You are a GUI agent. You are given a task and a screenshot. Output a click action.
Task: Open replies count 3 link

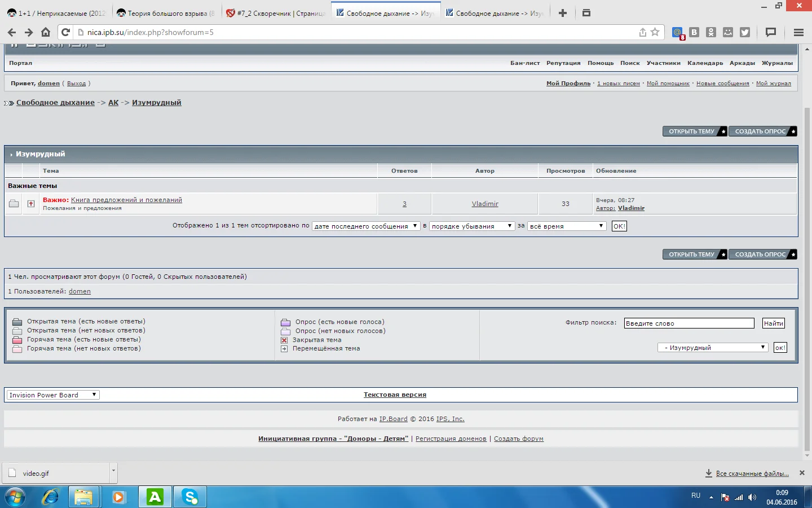click(404, 204)
